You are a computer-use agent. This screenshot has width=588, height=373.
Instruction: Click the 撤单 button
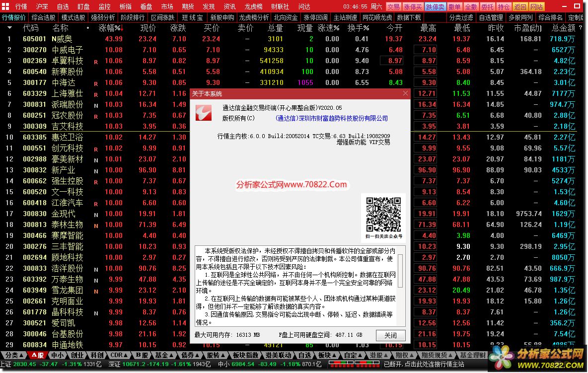454,7
